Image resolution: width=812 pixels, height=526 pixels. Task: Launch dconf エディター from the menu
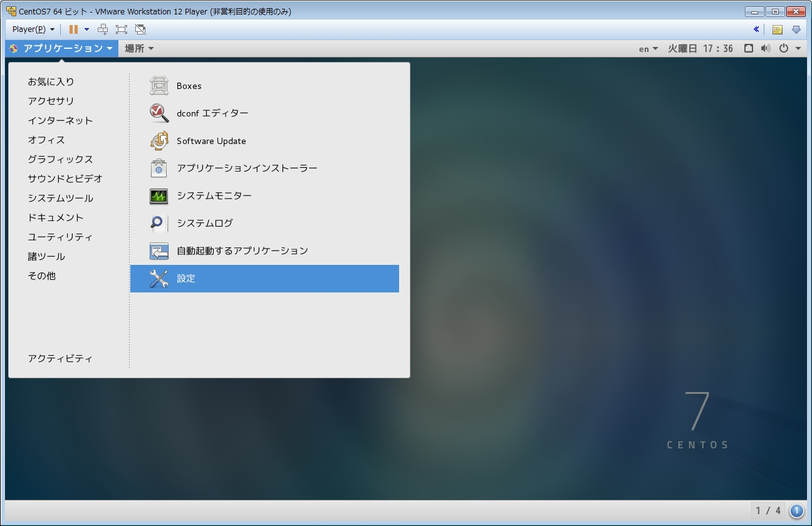212,113
